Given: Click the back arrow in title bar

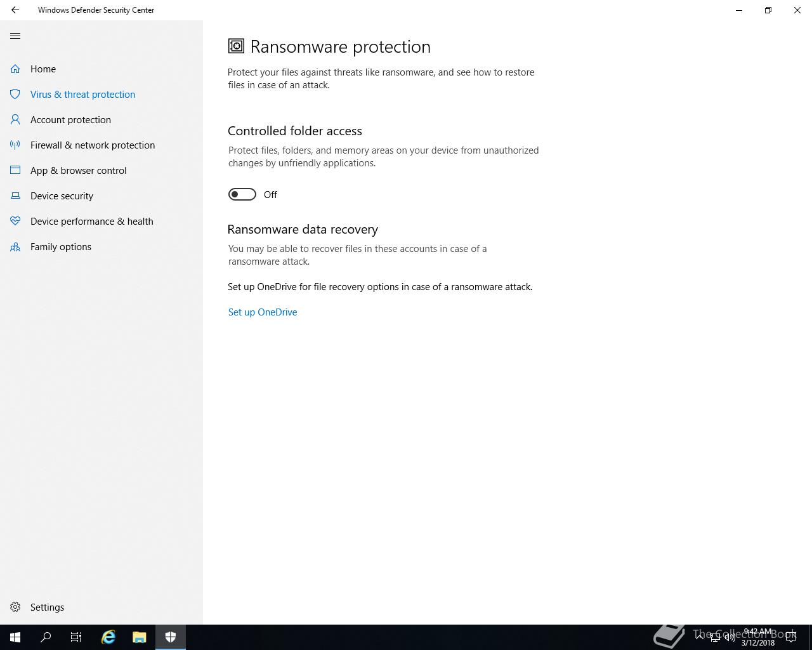Looking at the screenshot, I should click(x=15, y=10).
